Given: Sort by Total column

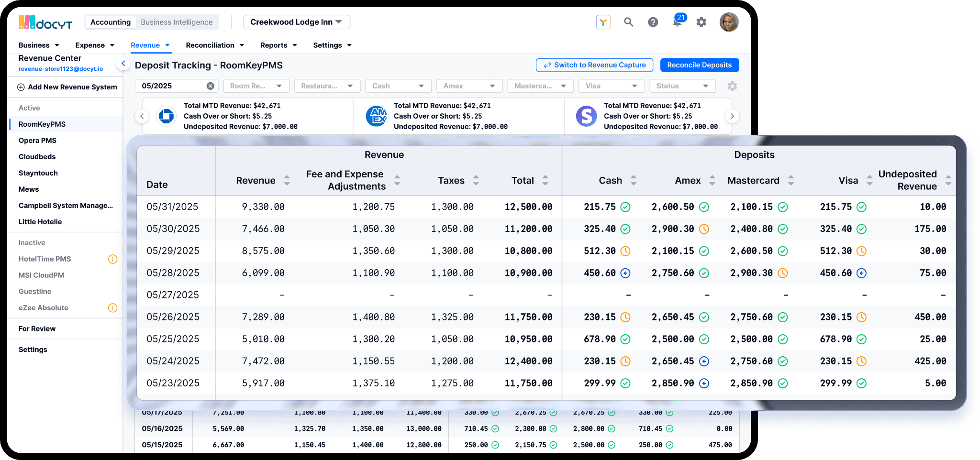Looking at the screenshot, I should (x=545, y=180).
